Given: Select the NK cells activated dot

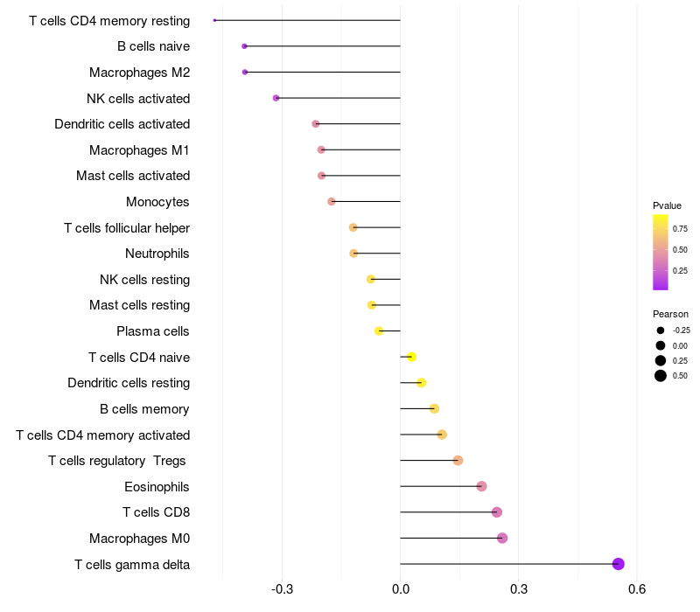Looking at the screenshot, I should click(x=276, y=98).
